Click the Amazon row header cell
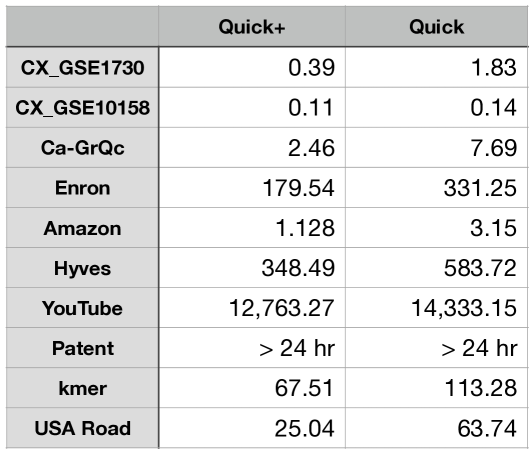 (82, 228)
